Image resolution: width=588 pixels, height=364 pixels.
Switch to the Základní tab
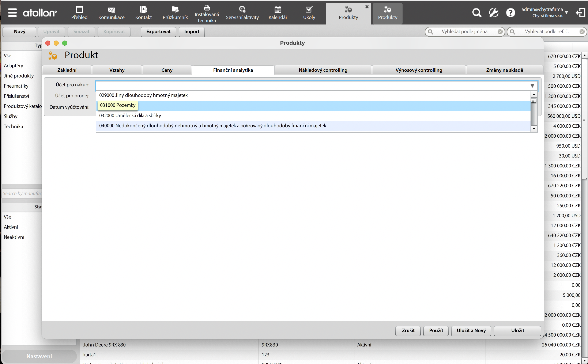click(67, 70)
